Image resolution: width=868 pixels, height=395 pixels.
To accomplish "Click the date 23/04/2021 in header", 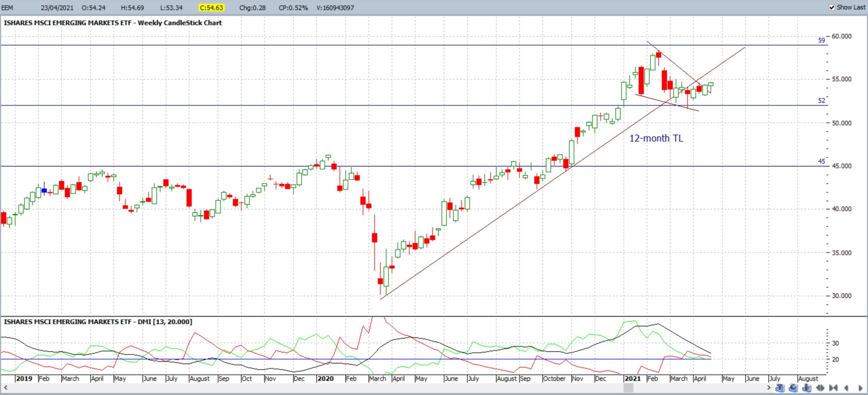I will [x=57, y=8].
